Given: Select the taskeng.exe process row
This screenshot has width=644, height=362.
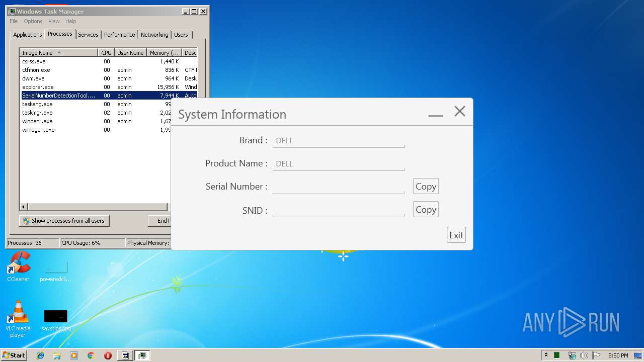Looking at the screenshot, I should pos(96,104).
